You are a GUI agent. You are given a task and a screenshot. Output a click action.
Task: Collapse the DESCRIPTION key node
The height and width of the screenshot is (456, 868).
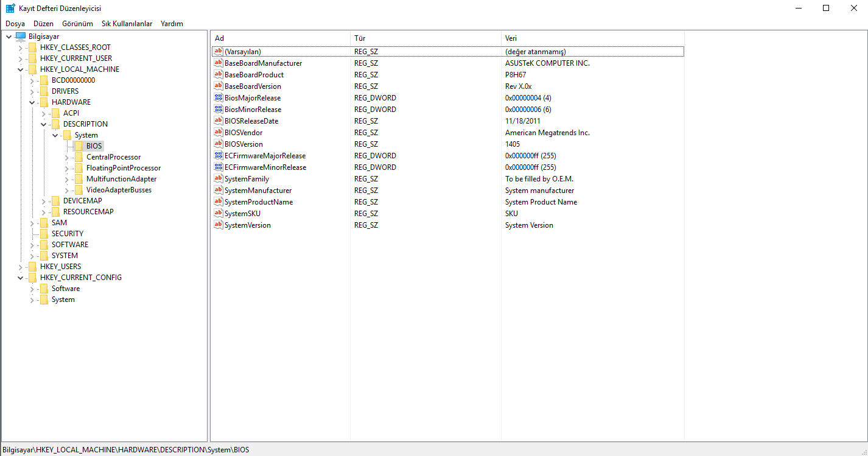pyautogui.click(x=44, y=124)
